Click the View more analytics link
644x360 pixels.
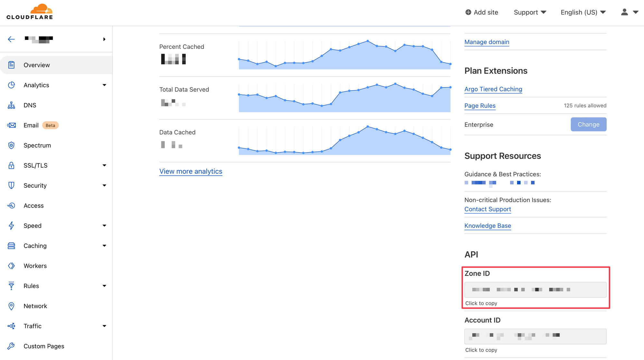tap(191, 171)
